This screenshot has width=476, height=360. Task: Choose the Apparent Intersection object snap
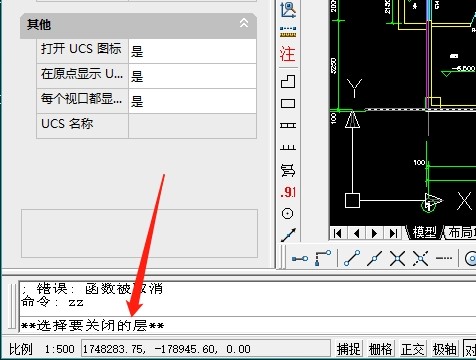(420, 258)
